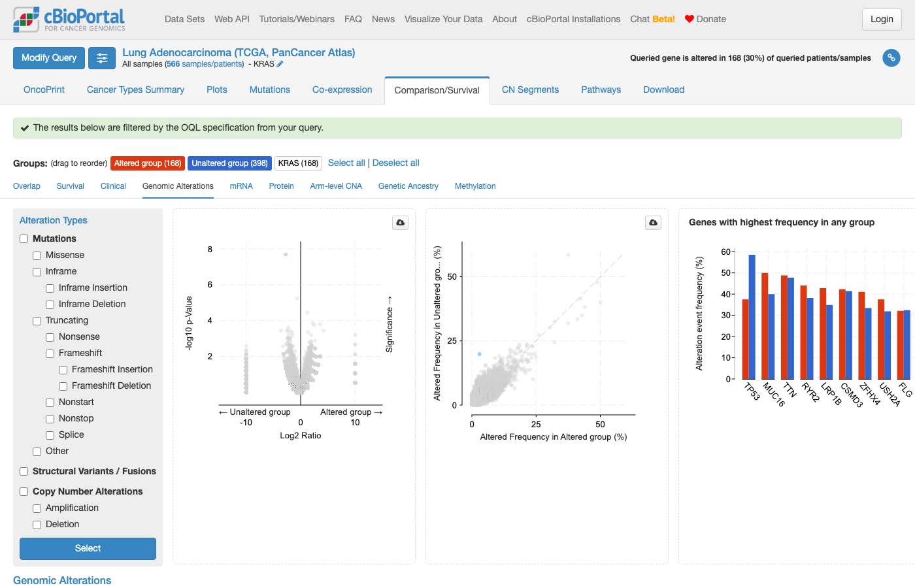Viewport: 915px width, 588px height.
Task: Toggle the KRAS (168) group chip
Action: [x=298, y=163]
